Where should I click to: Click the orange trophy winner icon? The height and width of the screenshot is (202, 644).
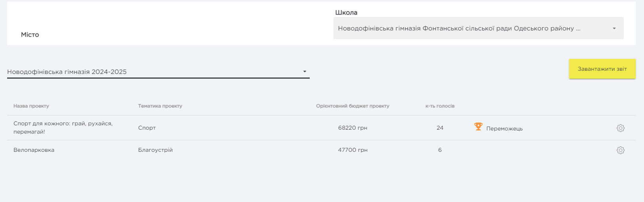(478, 127)
